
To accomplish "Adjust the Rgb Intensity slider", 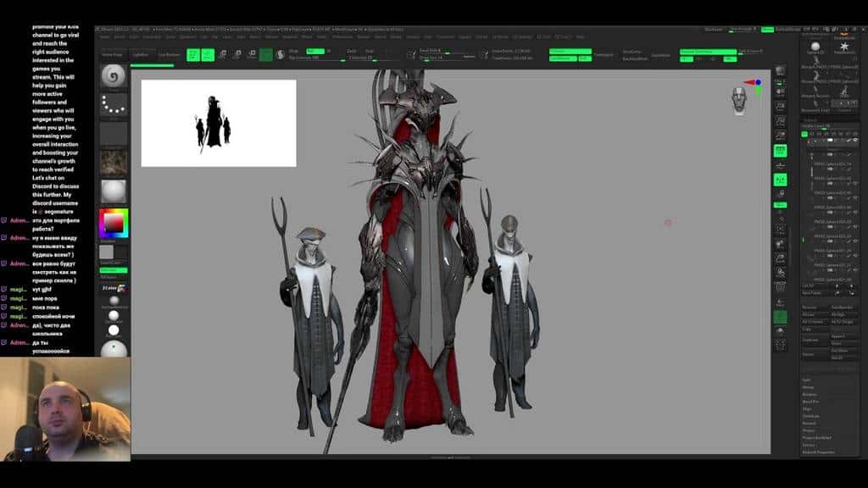I will [x=317, y=58].
